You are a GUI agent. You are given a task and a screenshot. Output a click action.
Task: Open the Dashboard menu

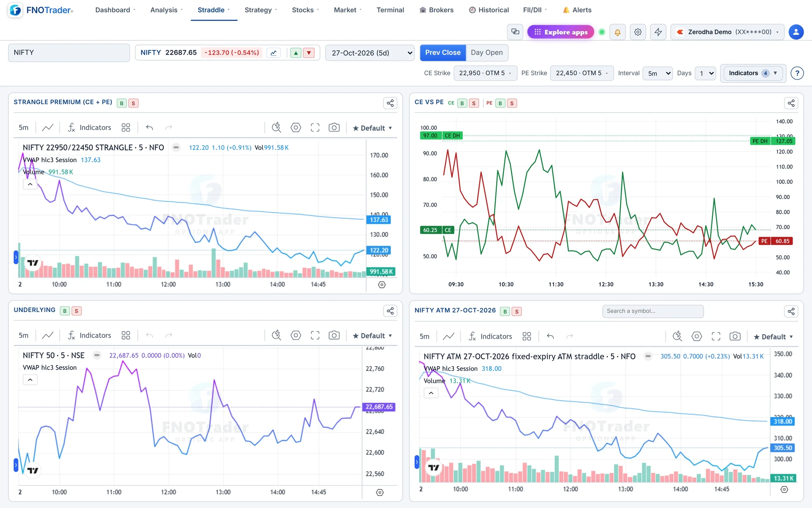[x=115, y=10]
